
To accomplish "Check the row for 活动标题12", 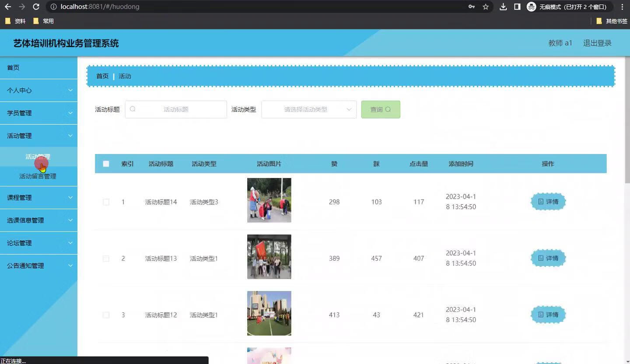I will (x=106, y=315).
